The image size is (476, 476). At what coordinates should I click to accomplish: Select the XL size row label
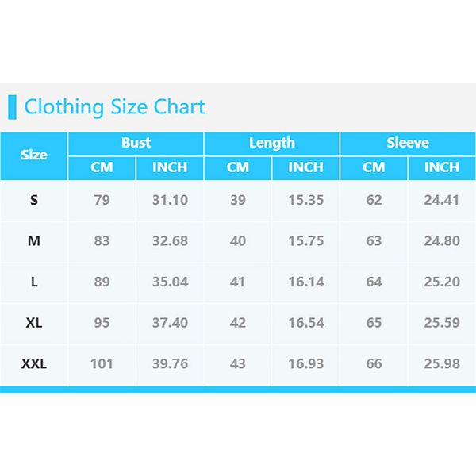pyautogui.click(x=34, y=323)
